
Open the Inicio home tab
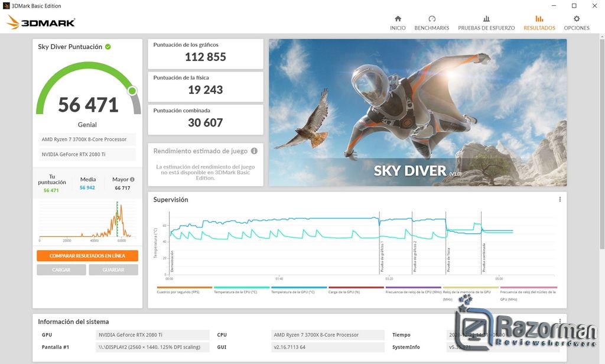(x=398, y=23)
